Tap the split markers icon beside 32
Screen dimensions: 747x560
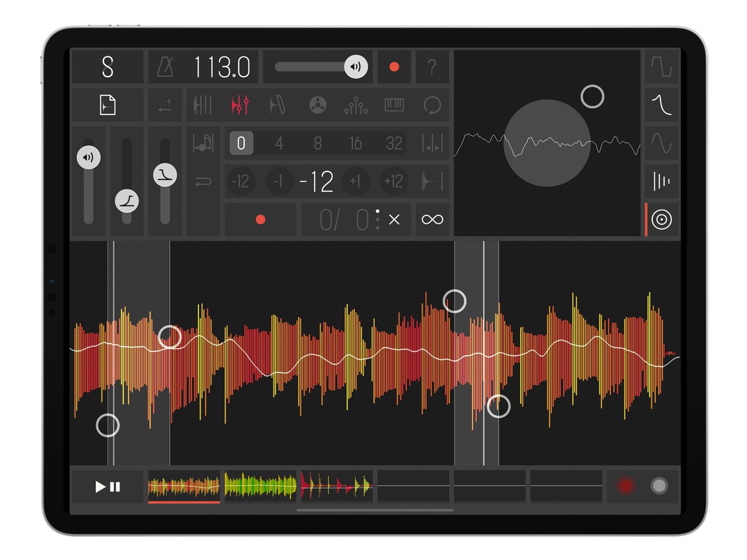[x=432, y=144]
